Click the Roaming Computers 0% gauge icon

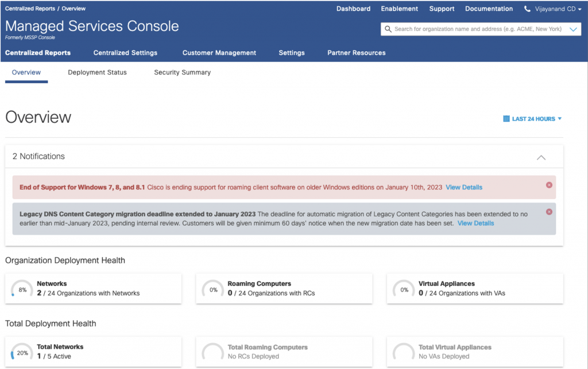pyautogui.click(x=213, y=290)
